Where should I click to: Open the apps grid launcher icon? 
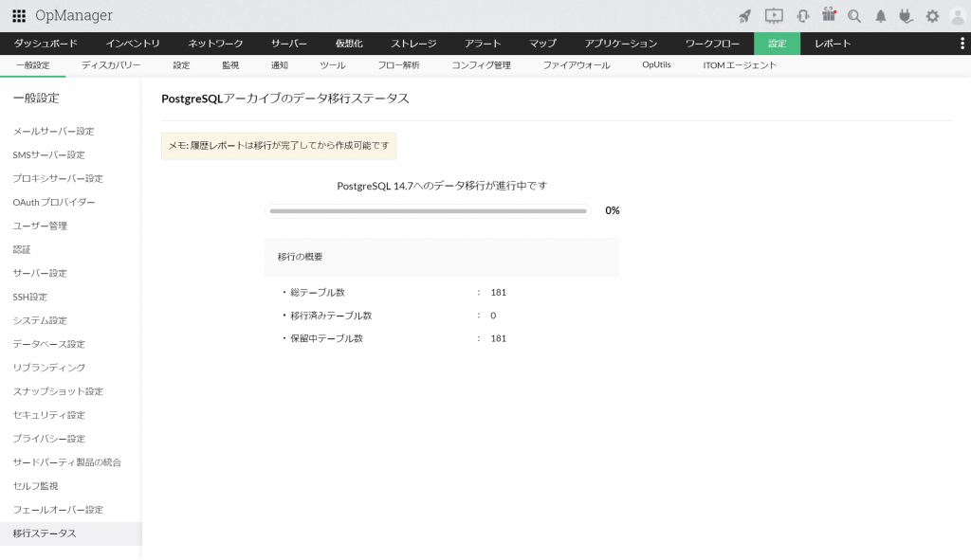point(19,16)
